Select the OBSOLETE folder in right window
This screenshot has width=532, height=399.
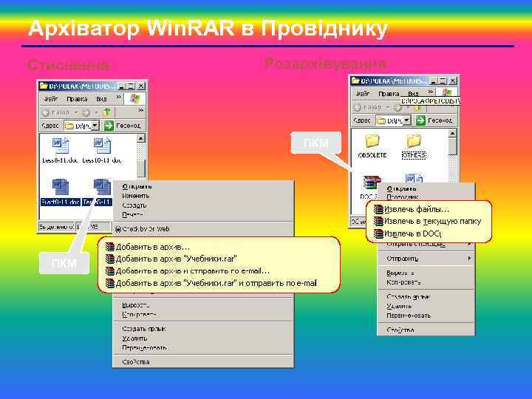(x=372, y=140)
